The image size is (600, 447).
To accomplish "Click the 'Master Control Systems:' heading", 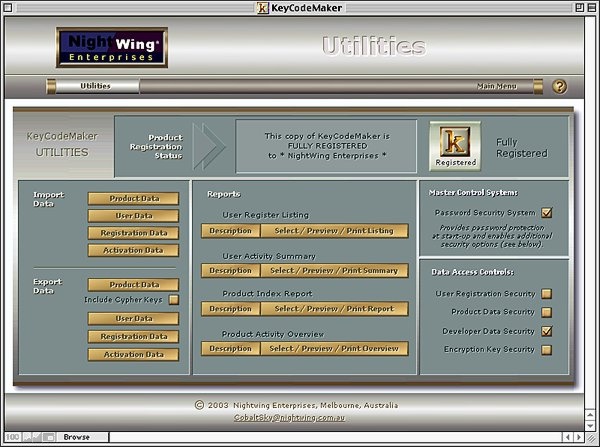I will (x=473, y=193).
